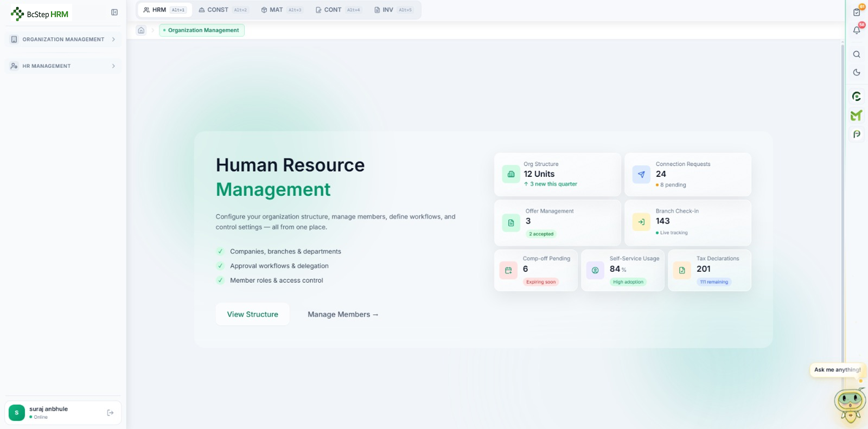Click the Branch Check-in login icon
The height and width of the screenshot is (429, 868).
641,222
